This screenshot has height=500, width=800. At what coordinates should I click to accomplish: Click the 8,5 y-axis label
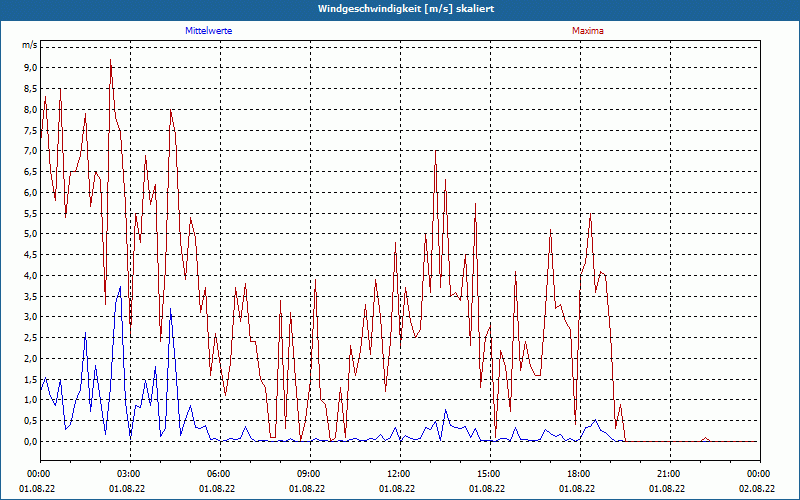click(x=30, y=89)
